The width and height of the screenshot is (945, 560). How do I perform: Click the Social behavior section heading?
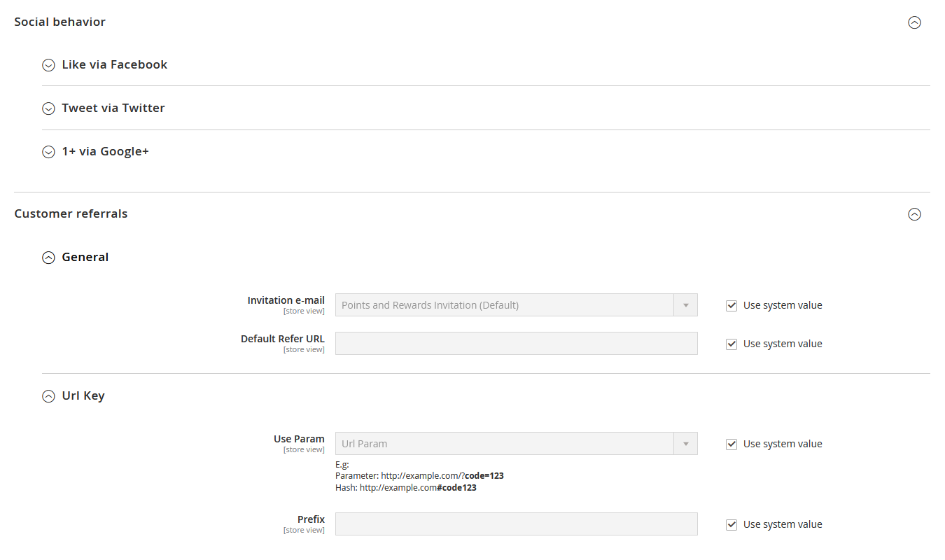coord(60,22)
